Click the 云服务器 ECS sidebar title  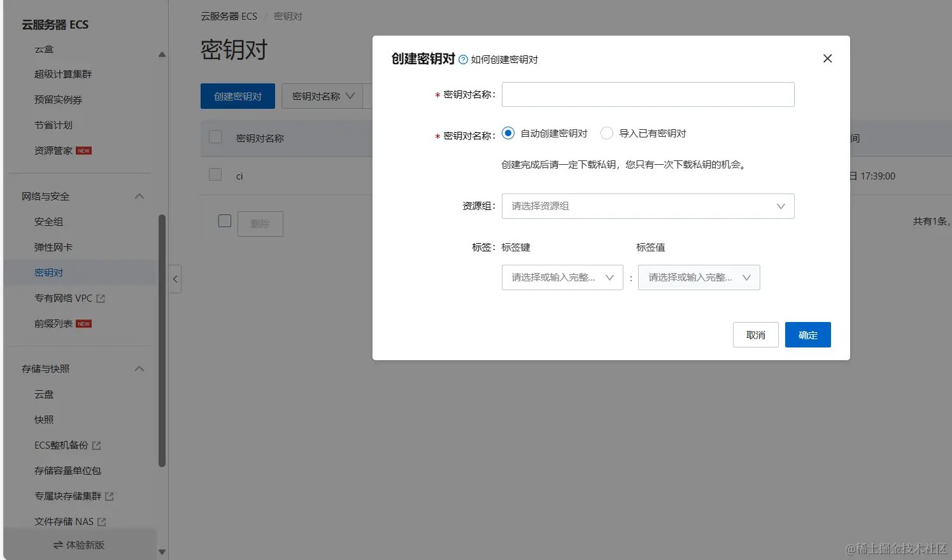pyautogui.click(x=55, y=25)
